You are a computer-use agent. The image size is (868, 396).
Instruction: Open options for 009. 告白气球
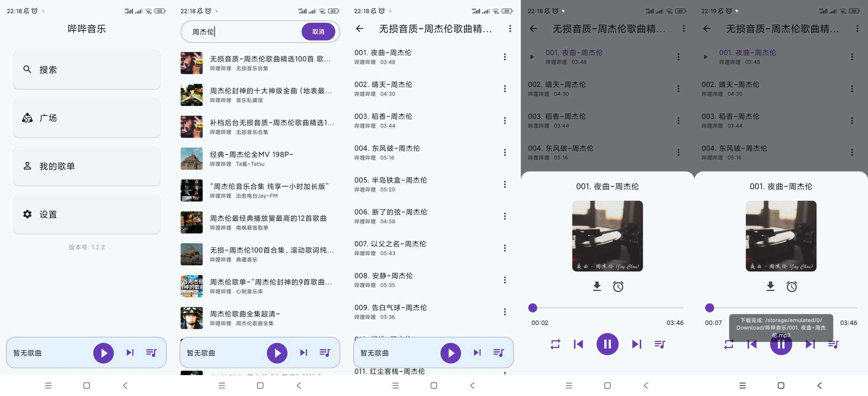click(505, 312)
